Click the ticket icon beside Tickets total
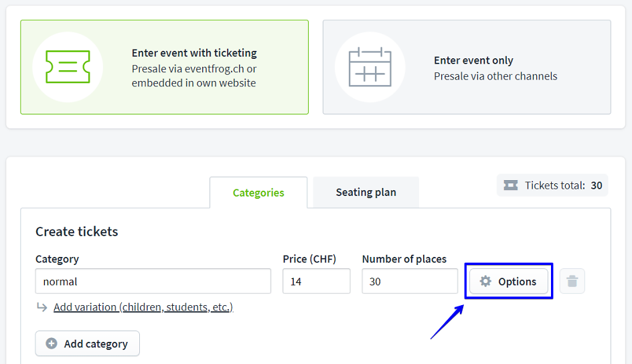Image resolution: width=632 pixels, height=364 pixels. [x=511, y=185]
